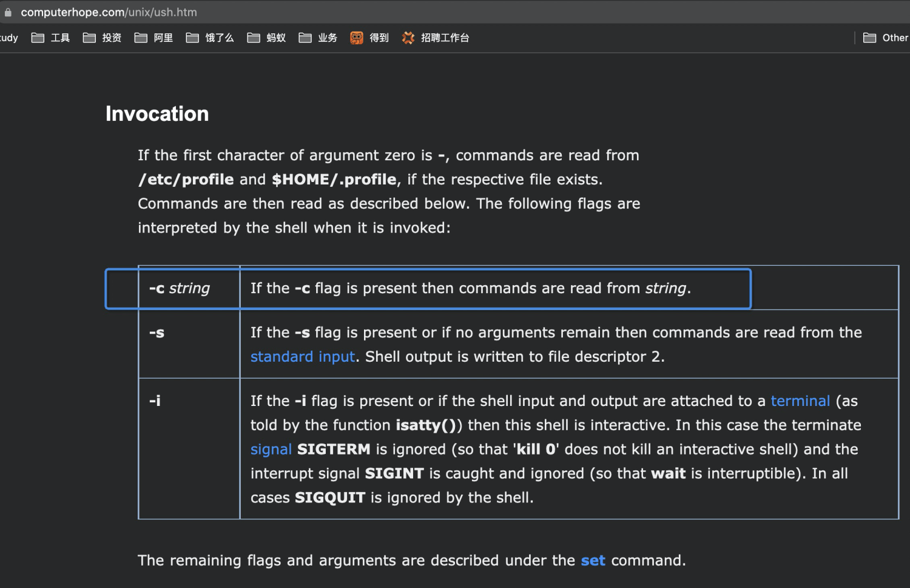Open the 投资 bookmark folder
Viewport: 910px width, 588px height.
(x=103, y=38)
